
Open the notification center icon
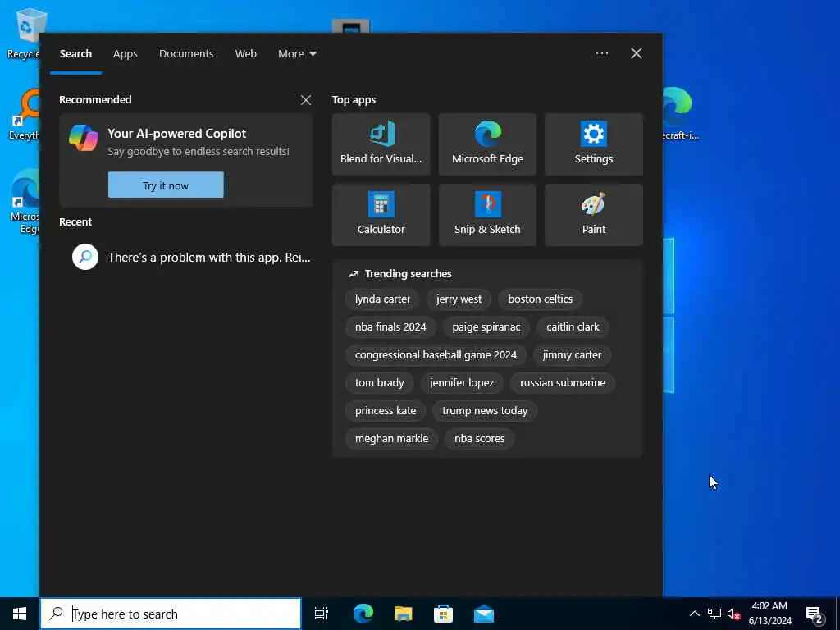tap(815, 614)
